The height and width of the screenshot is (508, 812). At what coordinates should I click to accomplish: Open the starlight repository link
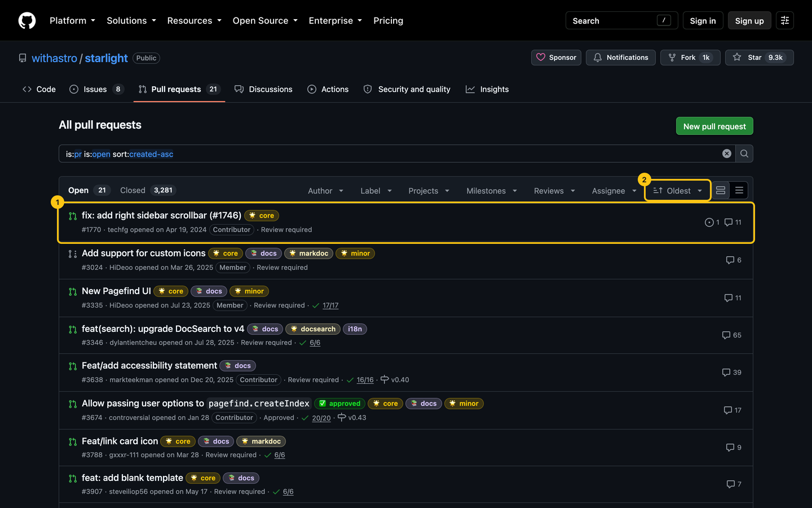pyautogui.click(x=106, y=58)
